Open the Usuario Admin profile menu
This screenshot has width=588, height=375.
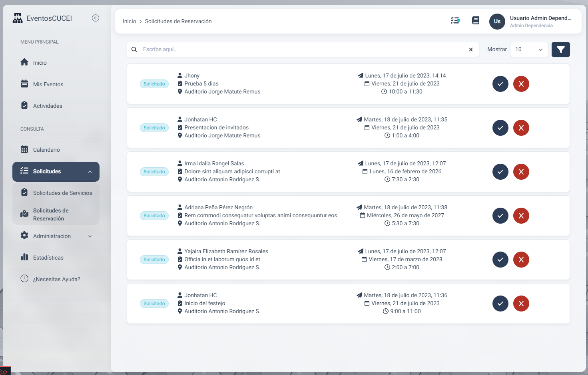530,21
